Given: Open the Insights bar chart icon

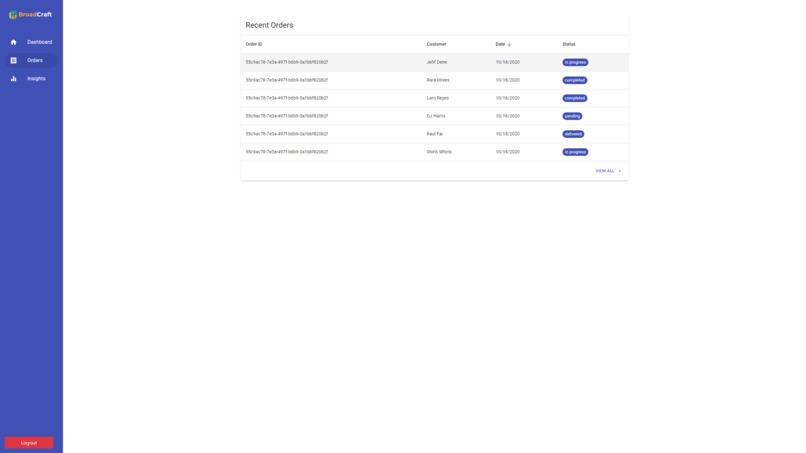Looking at the screenshot, I should [x=13, y=79].
